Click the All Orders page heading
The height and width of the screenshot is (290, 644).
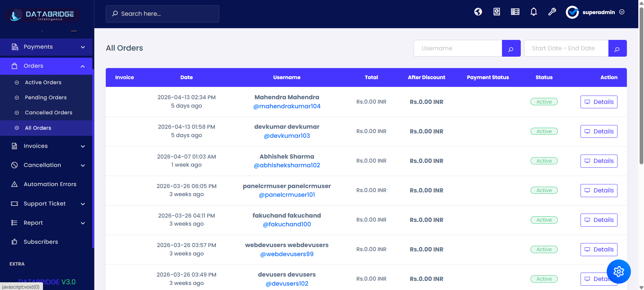click(124, 48)
